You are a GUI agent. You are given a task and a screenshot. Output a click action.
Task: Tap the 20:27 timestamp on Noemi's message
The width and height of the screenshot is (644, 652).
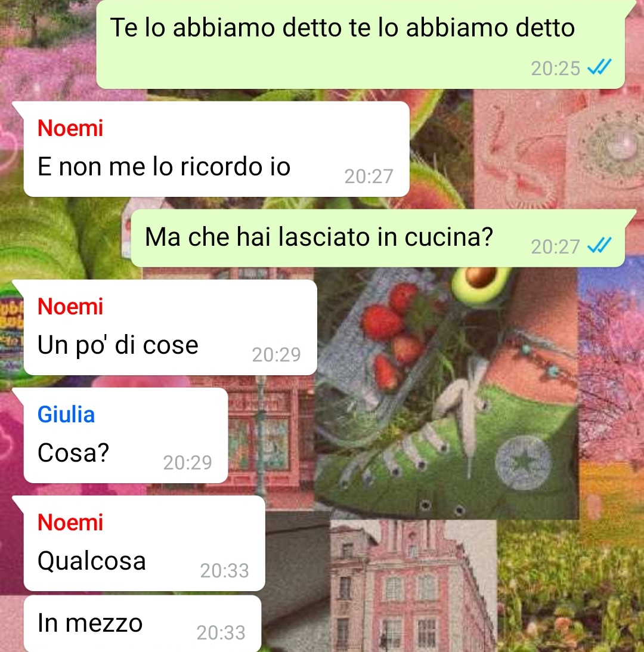point(369,177)
